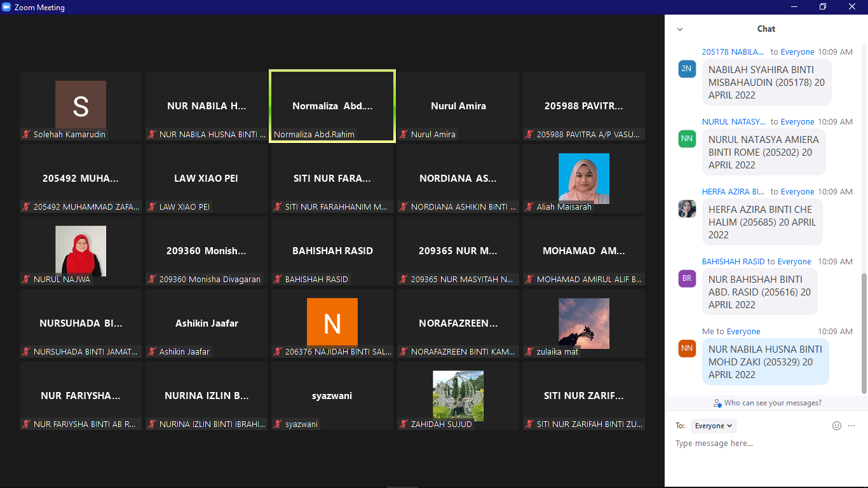
Task: Click NAJIDAH's orange N avatar tile
Action: click(x=332, y=322)
